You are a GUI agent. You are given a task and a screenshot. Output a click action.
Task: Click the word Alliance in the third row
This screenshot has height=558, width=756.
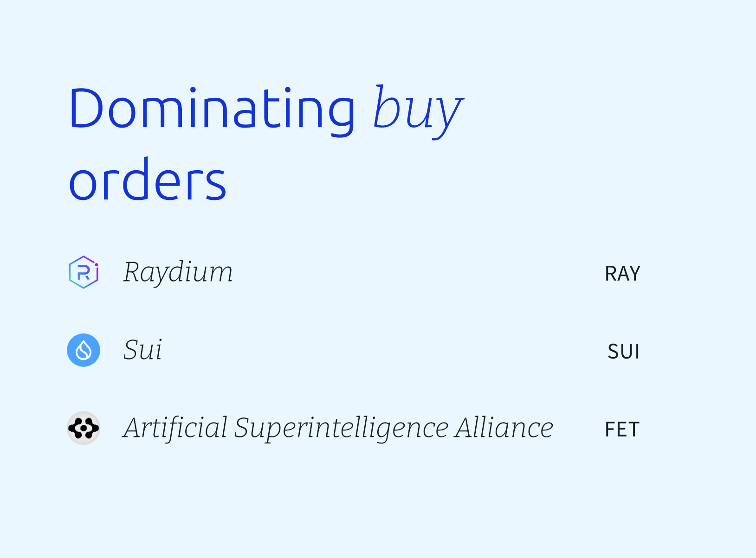coord(504,428)
